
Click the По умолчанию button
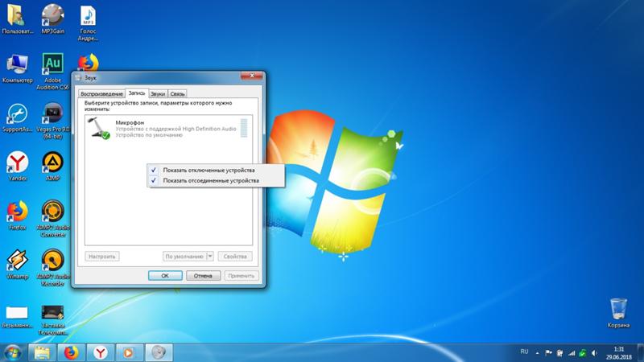click(184, 257)
